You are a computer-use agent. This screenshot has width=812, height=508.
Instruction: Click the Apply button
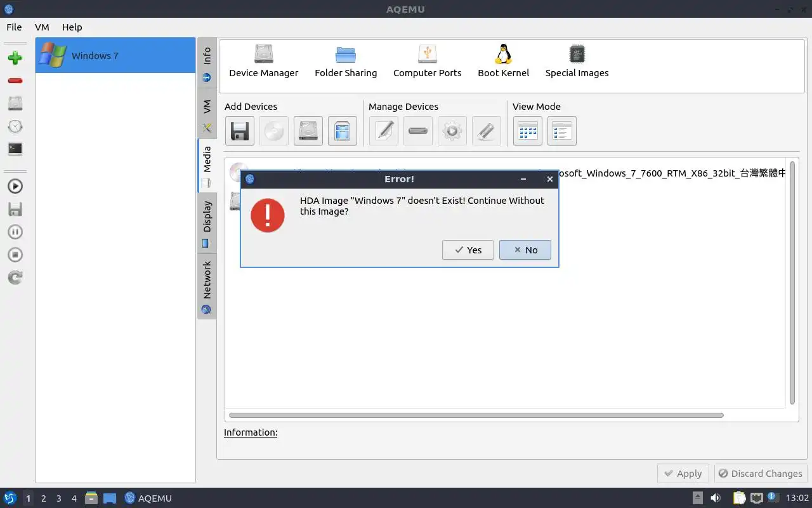pyautogui.click(x=683, y=474)
